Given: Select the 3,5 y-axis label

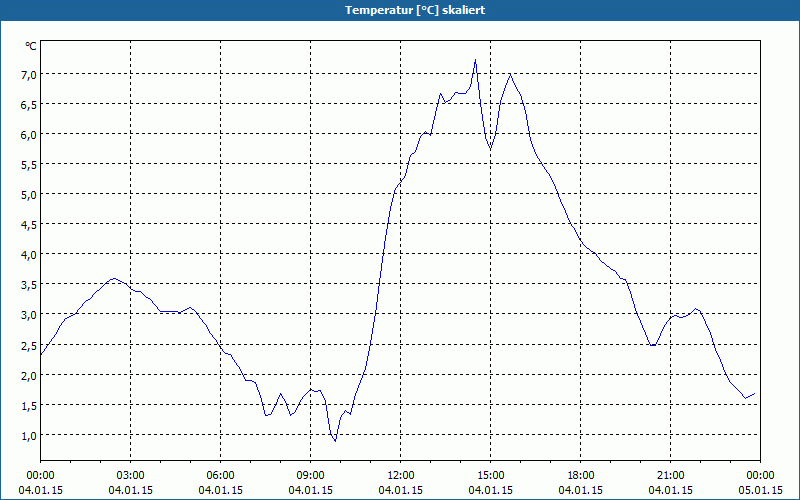Looking at the screenshot, I should 30,285.
